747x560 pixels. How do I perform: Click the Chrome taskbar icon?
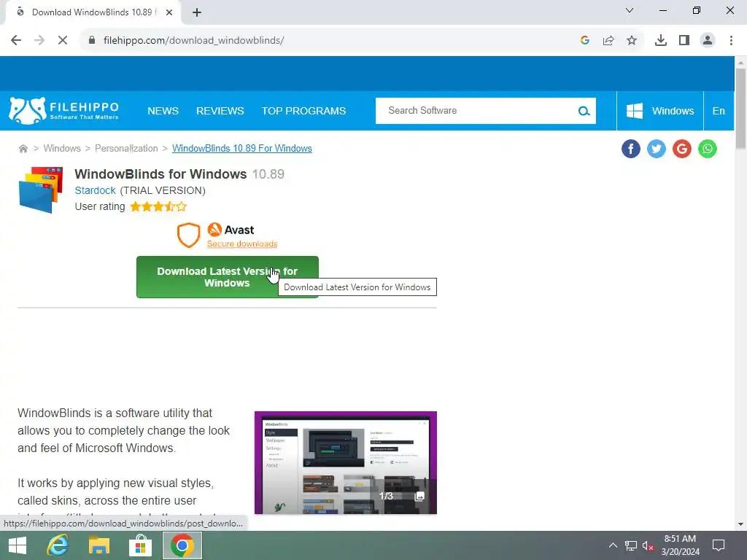click(x=182, y=545)
